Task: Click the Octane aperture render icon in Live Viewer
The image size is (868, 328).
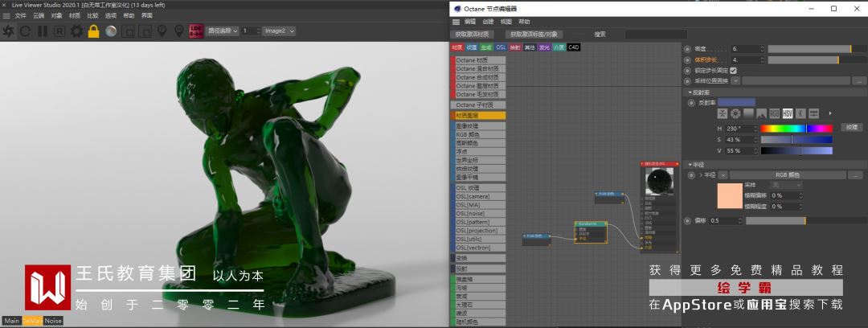Action: (x=9, y=31)
